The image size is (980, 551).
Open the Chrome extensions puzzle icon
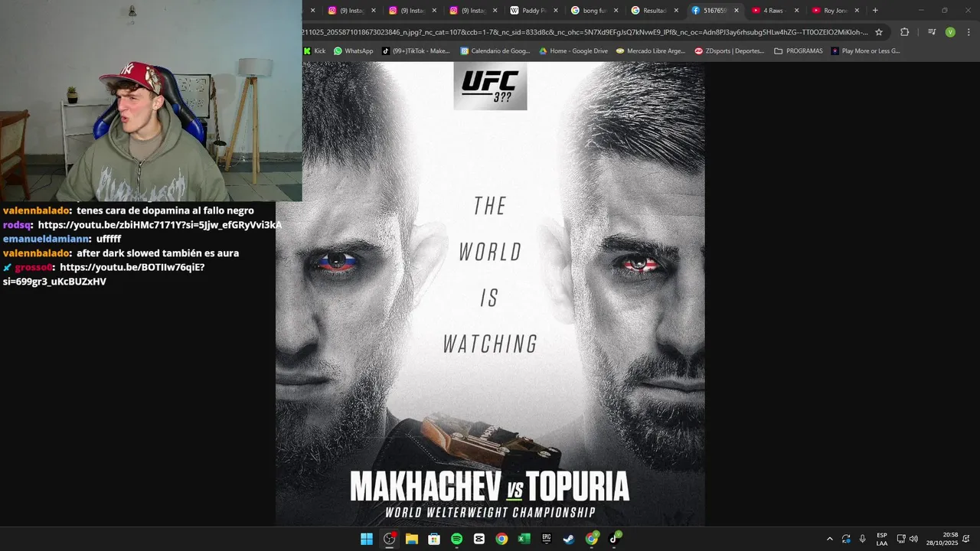coord(904,32)
